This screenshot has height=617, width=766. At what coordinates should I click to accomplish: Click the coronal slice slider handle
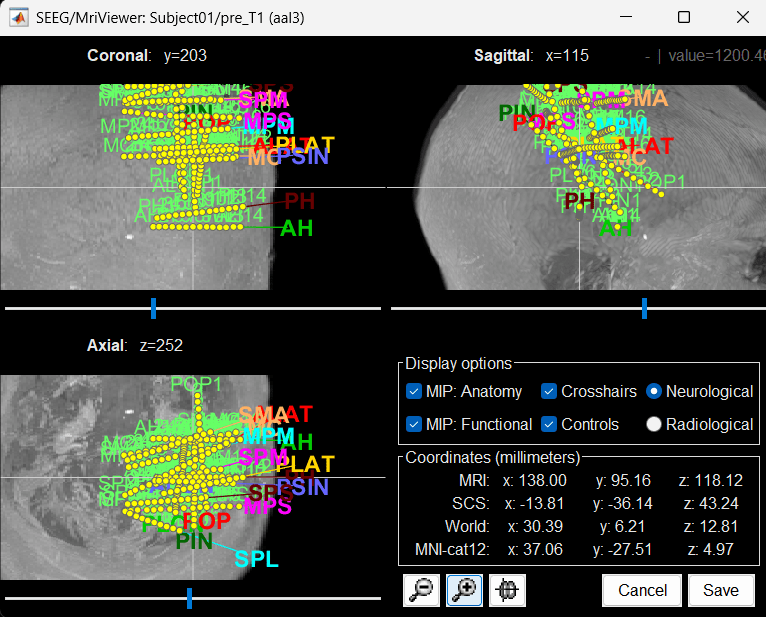[x=153, y=308]
